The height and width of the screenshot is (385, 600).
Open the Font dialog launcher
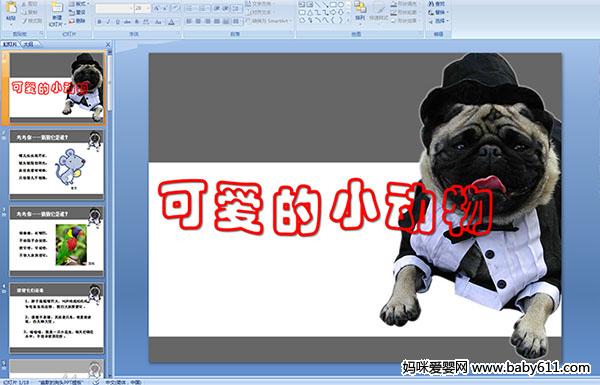click(x=178, y=33)
